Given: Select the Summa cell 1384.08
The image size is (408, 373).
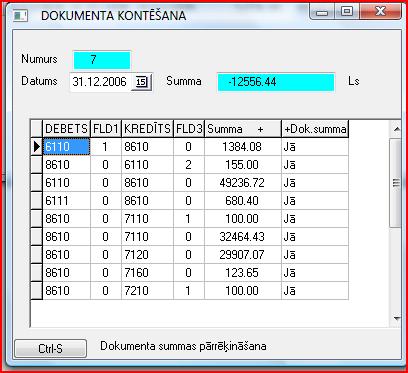Looking at the screenshot, I should (243, 147).
